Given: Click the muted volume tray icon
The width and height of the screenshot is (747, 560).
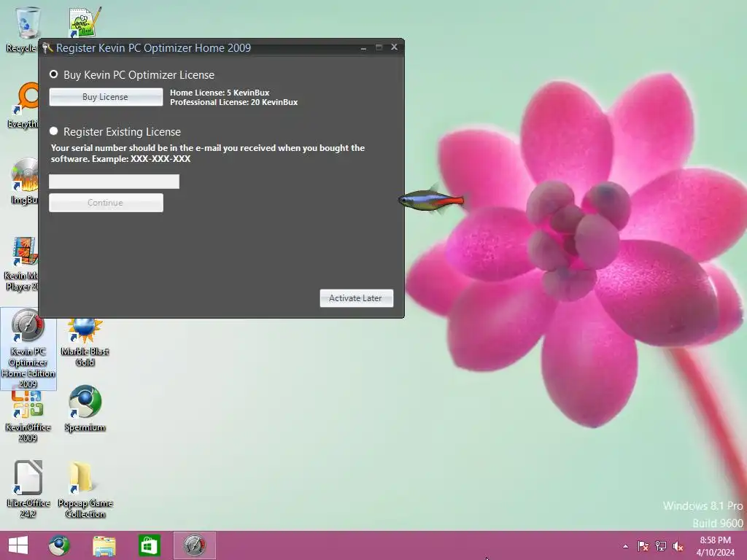Looking at the screenshot, I should click(678, 546).
